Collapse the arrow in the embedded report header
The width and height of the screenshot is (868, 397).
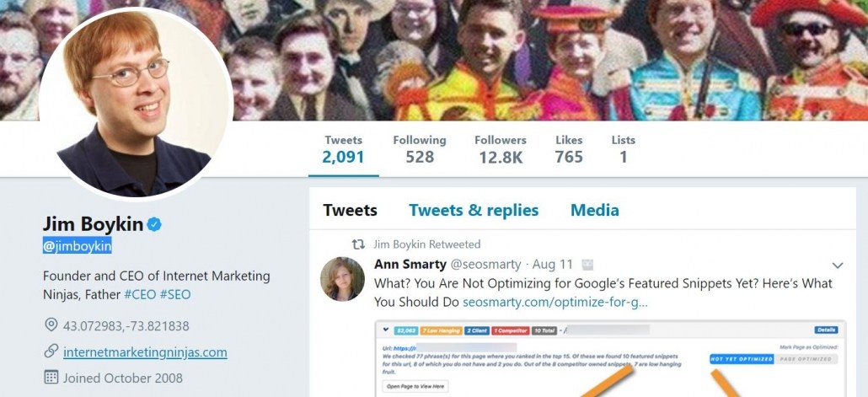385,330
